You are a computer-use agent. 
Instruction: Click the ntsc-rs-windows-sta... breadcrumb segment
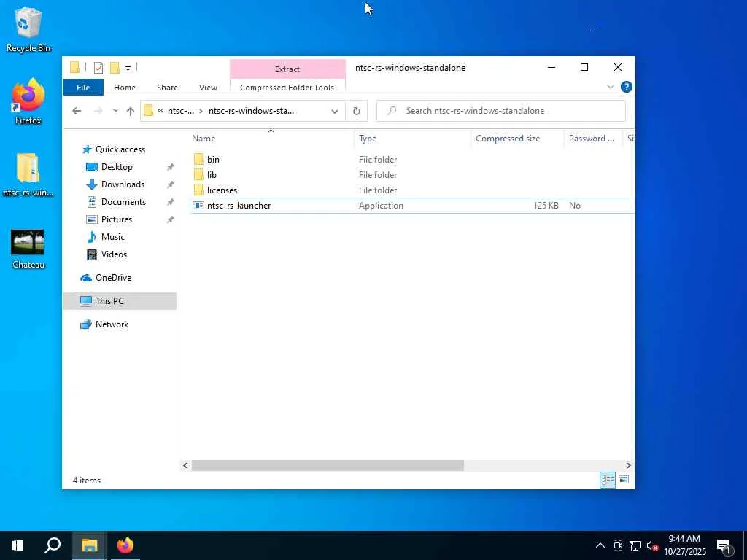(251, 111)
